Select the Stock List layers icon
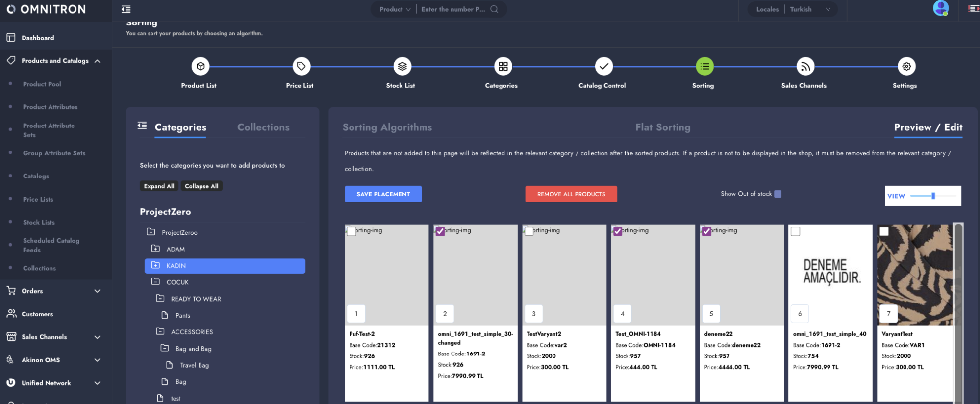The width and height of the screenshot is (980, 404). [402, 66]
